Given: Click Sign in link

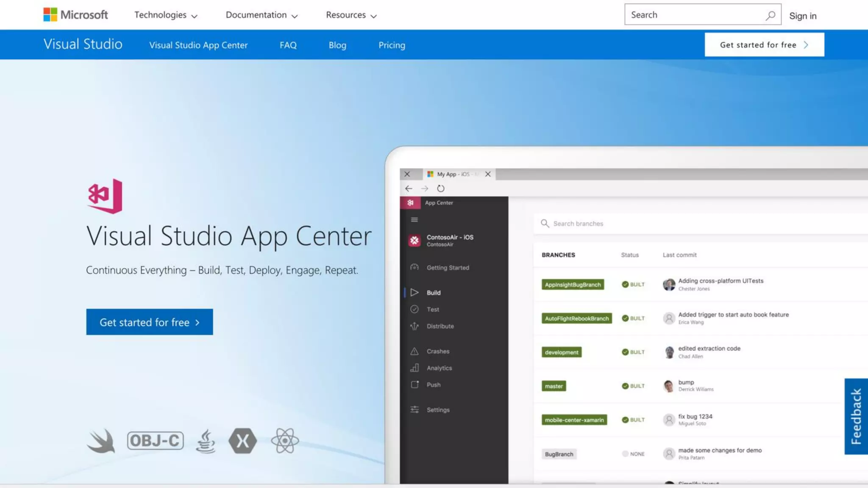Looking at the screenshot, I should pyautogui.click(x=802, y=16).
